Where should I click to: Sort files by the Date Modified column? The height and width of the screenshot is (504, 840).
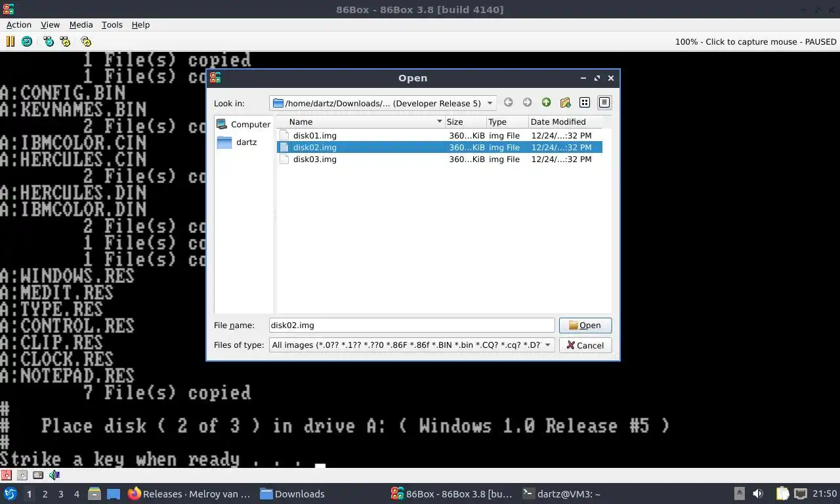tap(565, 122)
